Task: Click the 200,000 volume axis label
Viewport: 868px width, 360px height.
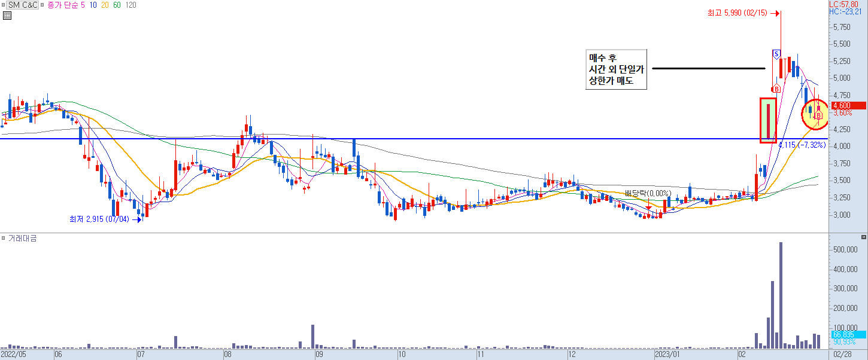Action: point(845,308)
